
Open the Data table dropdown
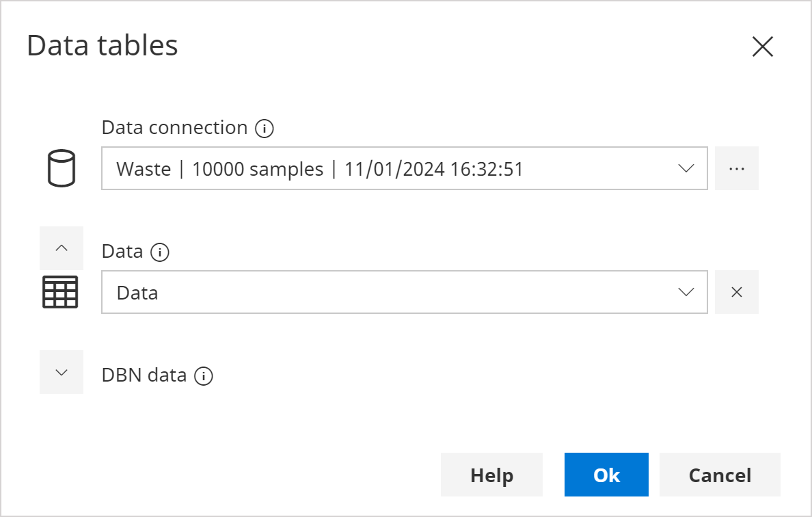[x=687, y=292]
